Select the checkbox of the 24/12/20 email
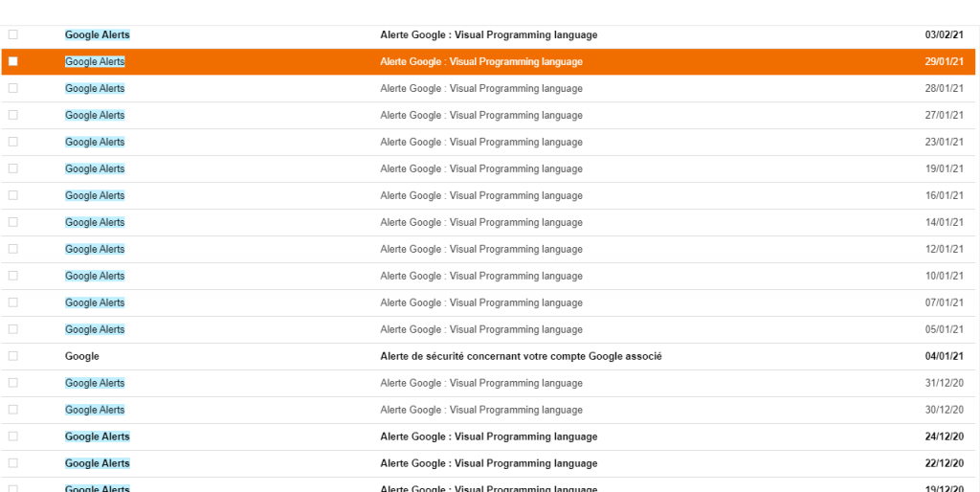Image resolution: width=980 pixels, height=492 pixels. [13, 436]
